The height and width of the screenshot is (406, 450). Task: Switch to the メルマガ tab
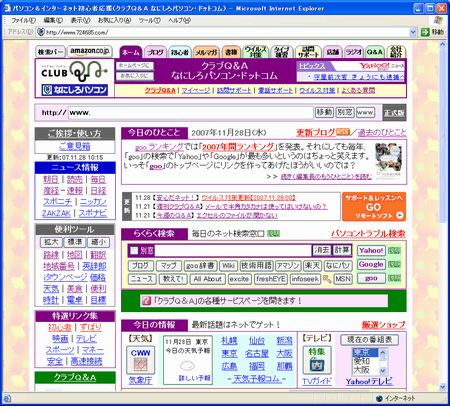(206, 52)
